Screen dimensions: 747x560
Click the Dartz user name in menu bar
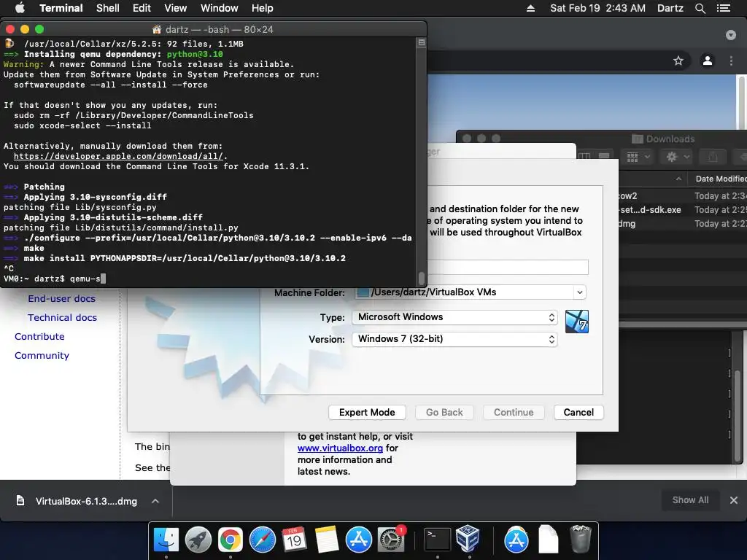point(670,8)
